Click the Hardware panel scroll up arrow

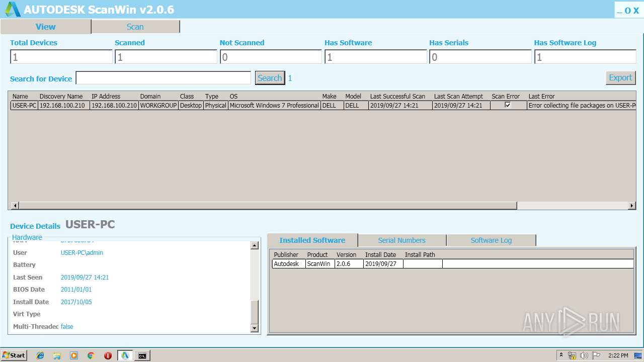click(254, 246)
